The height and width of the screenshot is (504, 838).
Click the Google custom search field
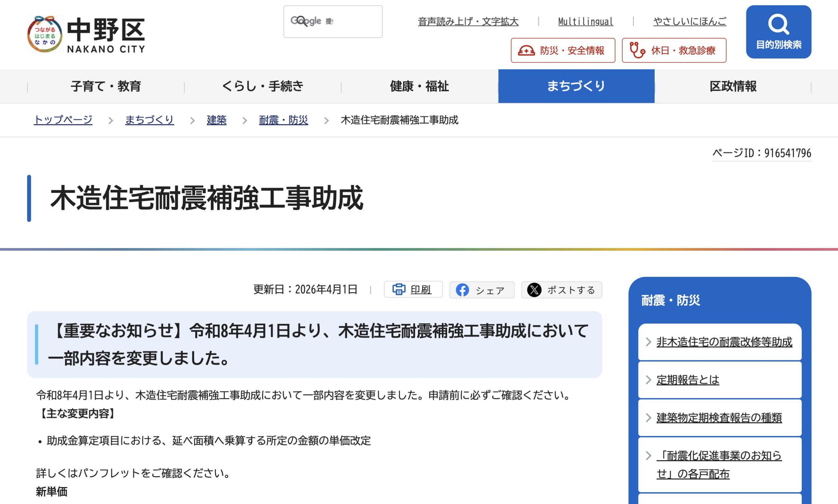(x=333, y=21)
